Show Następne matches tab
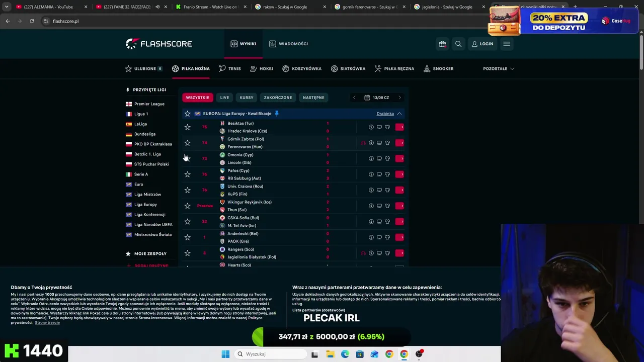 click(x=313, y=98)
